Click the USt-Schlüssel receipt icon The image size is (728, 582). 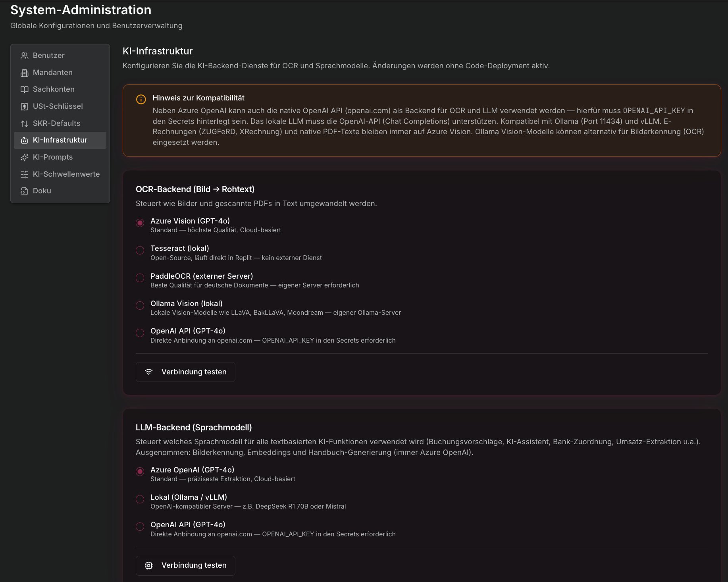tap(24, 106)
